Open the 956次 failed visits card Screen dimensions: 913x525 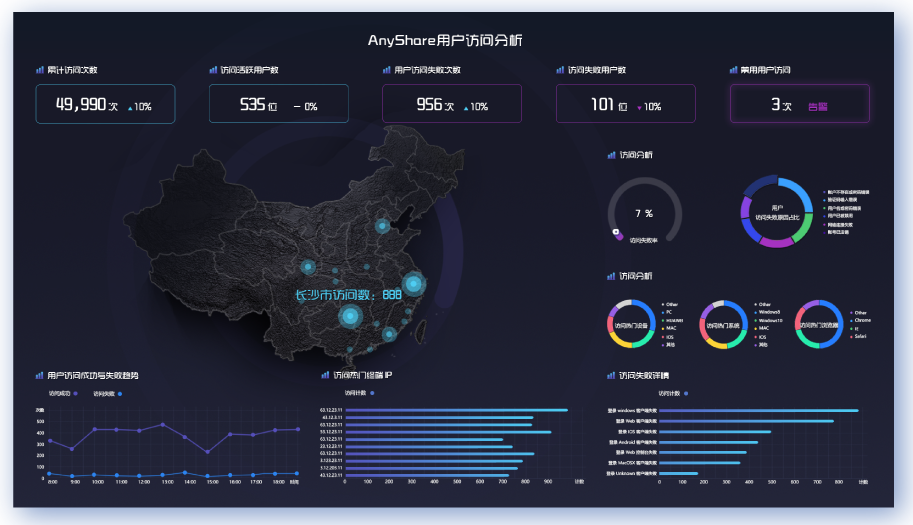coord(452,104)
